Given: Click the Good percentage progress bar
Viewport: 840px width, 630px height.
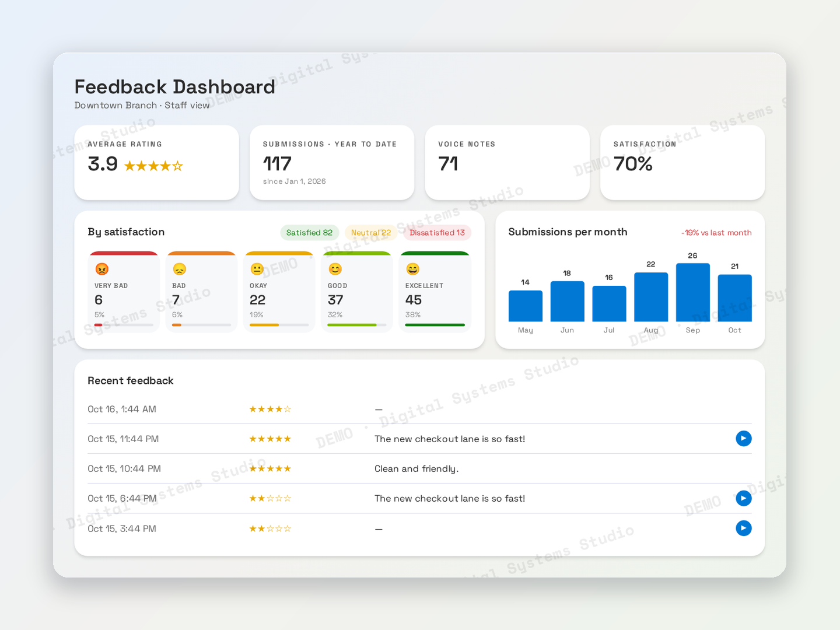Looking at the screenshot, I should click(357, 325).
